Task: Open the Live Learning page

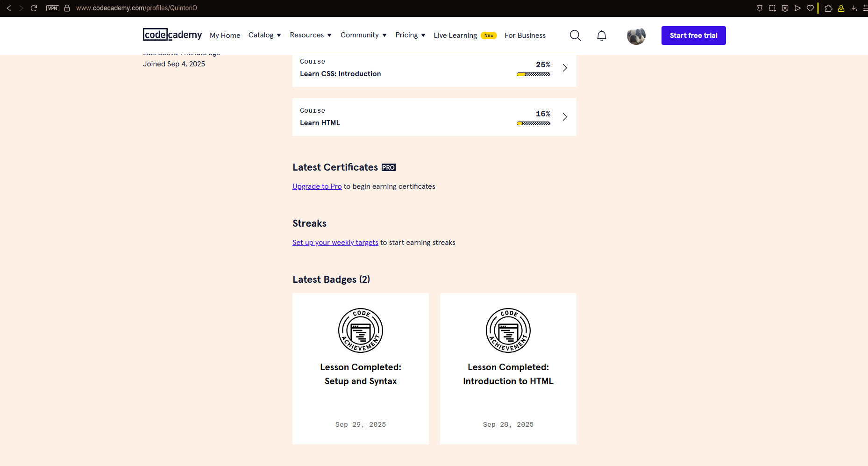Action: pyautogui.click(x=455, y=36)
